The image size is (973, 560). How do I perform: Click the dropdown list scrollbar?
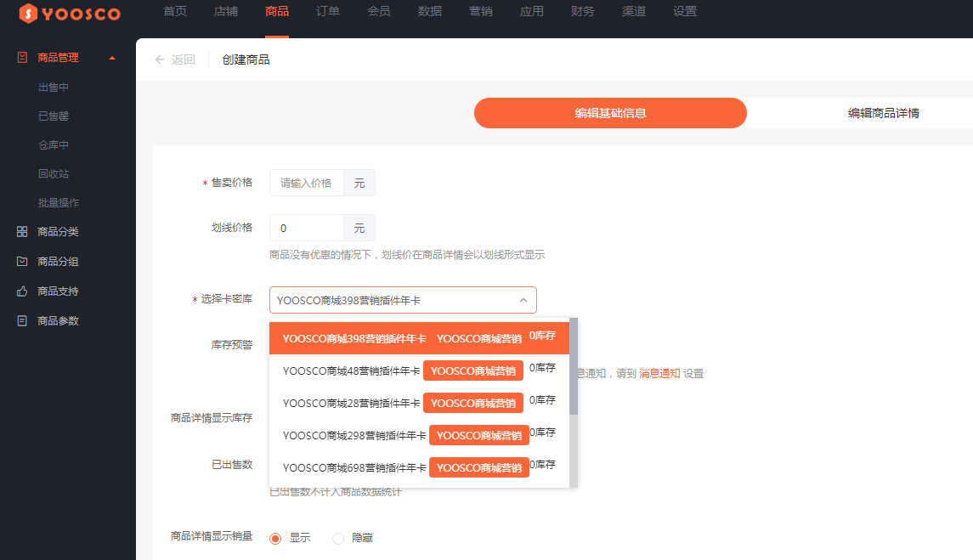[574, 366]
